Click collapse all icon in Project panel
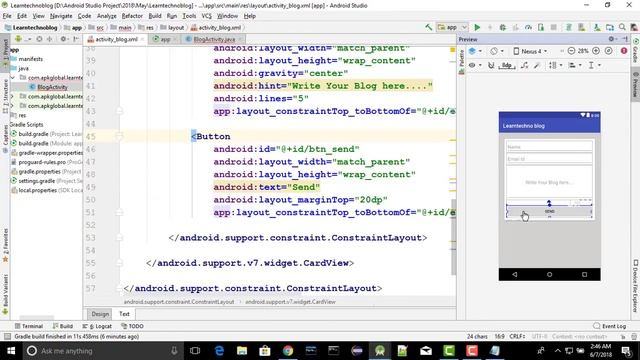Screen dimensions: 640x360 (x=50, y=39)
